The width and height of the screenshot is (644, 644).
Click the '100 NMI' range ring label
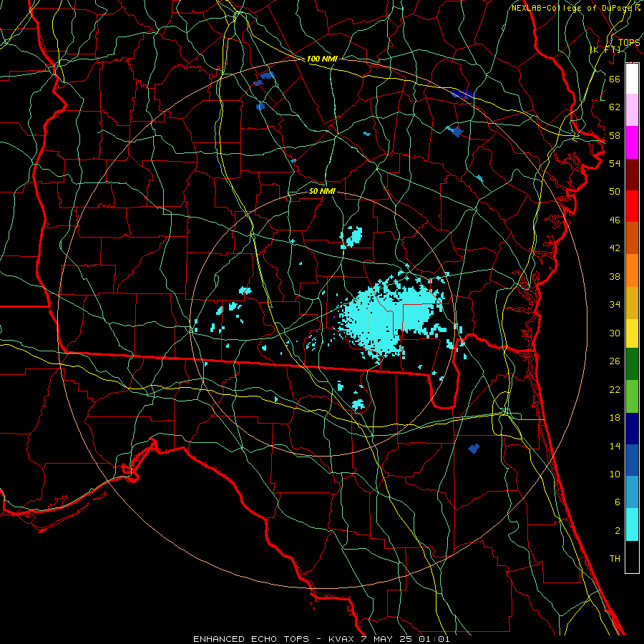coord(322,59)
